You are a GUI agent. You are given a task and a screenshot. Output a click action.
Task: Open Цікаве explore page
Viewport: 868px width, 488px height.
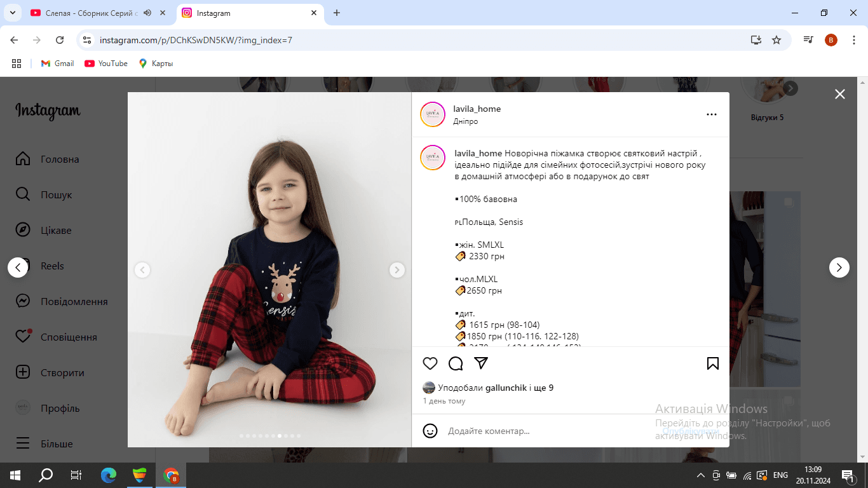click(x=44, y=230)
